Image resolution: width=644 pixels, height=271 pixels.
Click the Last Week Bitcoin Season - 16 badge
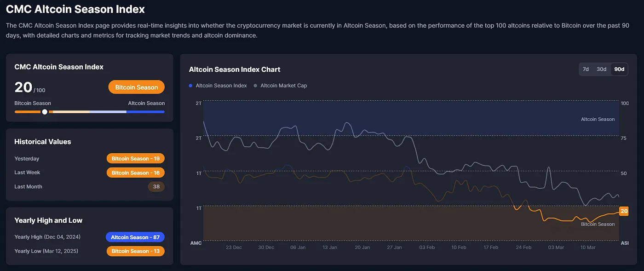click(135, 173)
